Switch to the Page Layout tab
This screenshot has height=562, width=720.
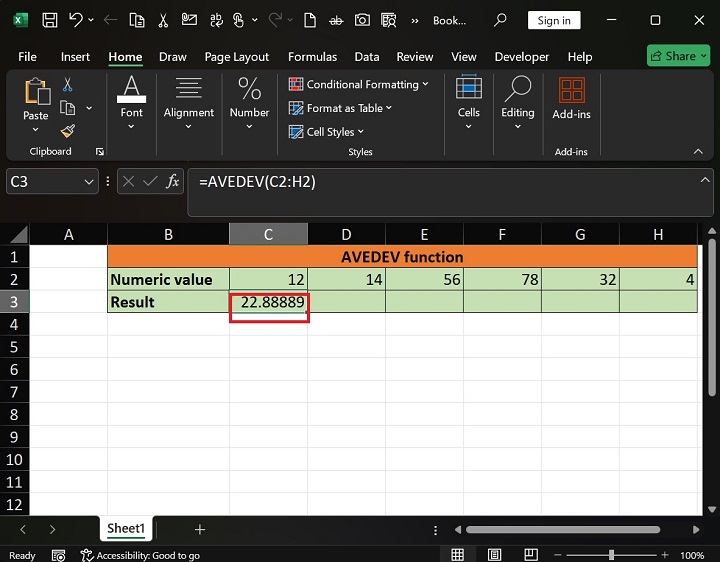click(x=237, y=57)
